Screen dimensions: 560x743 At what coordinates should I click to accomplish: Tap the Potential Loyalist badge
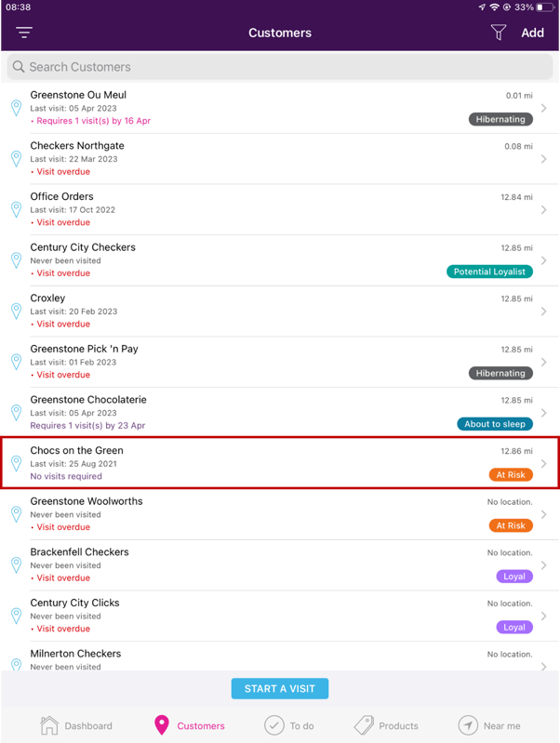489,272
